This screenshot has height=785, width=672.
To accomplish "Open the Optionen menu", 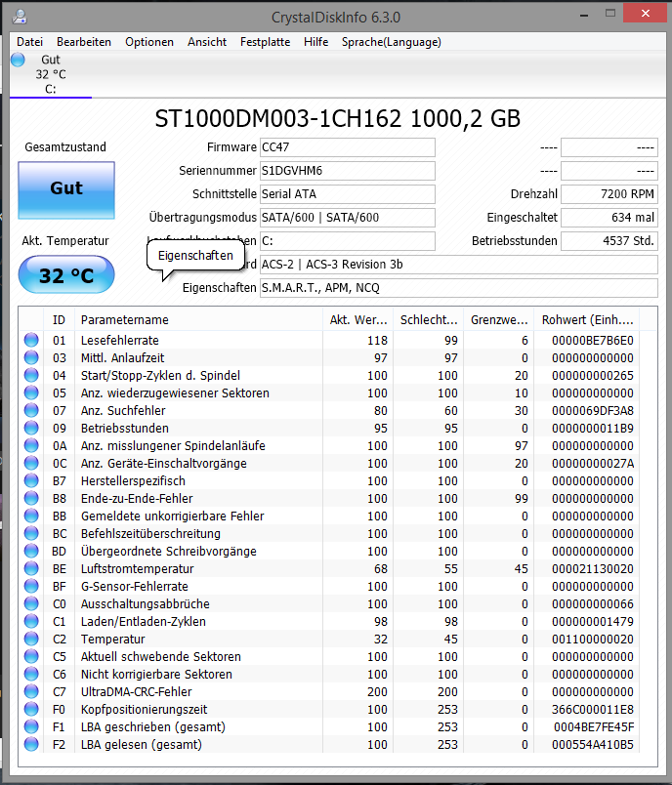I will pos(149,42).
